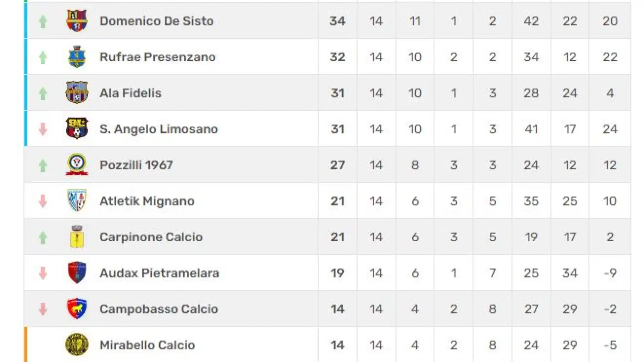Click the green up arrow beside Pozzilli 1967
This screenshot has width=644, height=362.
pos(43,165)
